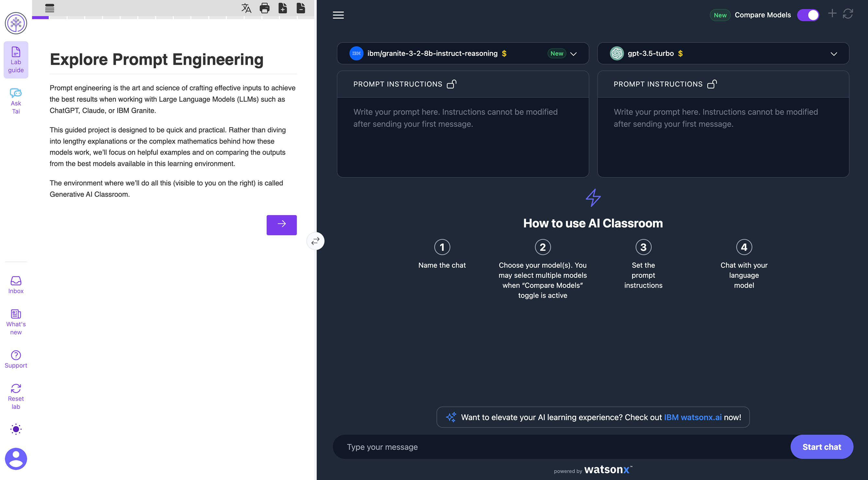The image size is (868, 480).
Task: Expand the gpt-3.5-turbo model dropdown
Action: (x=834, y=53)
